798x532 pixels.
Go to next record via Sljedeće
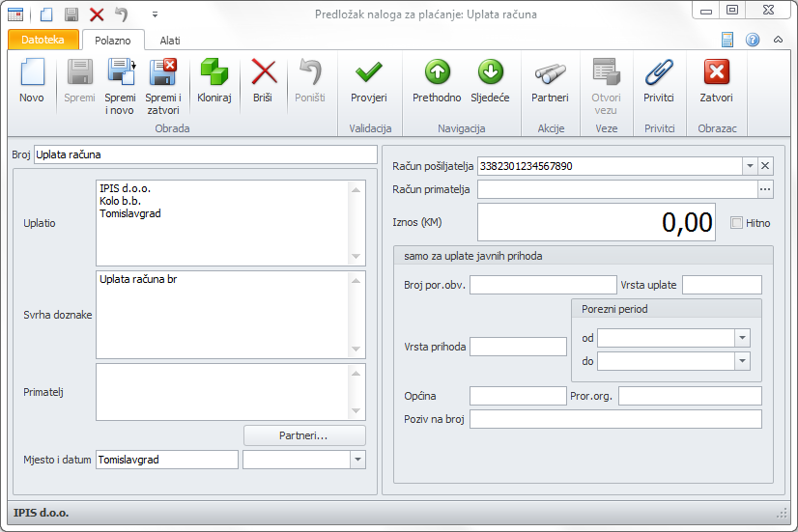490,81
